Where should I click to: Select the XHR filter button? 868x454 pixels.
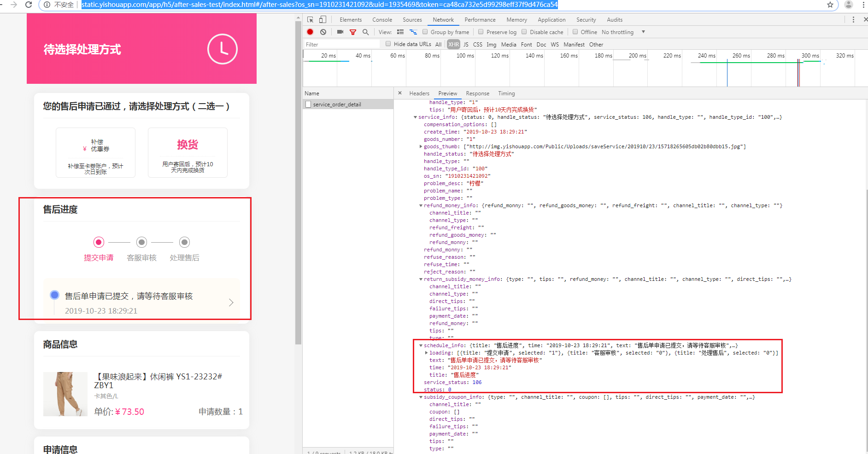(454, 44)
